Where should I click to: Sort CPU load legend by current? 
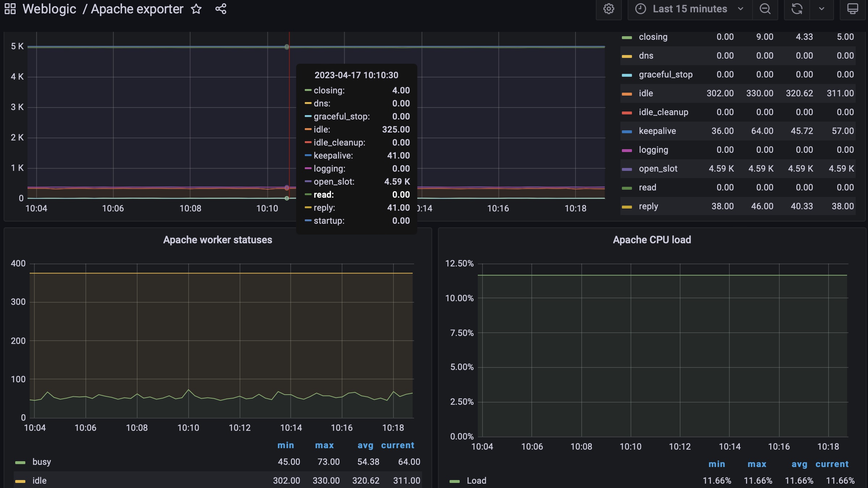pyautogui.click(x=832, y=464)
